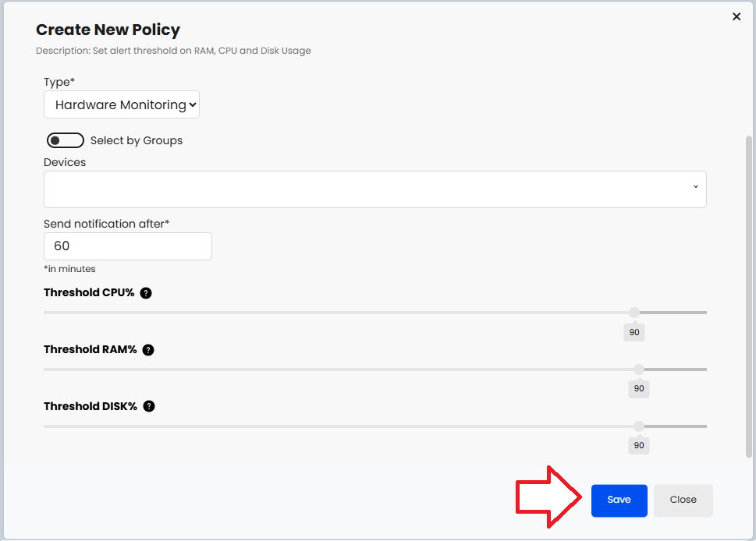Click the 90 value label under DISK slider
756x541 pixels.
click(x=639, y=445)
